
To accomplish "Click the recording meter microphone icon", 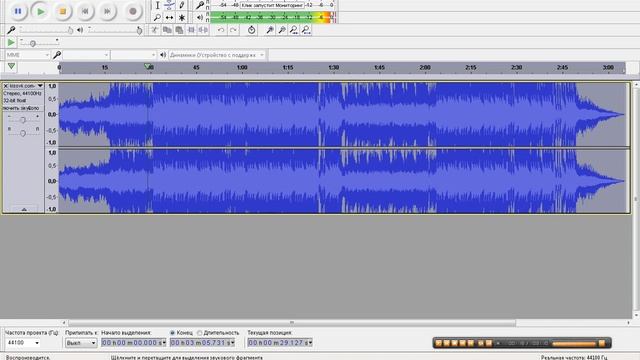I will pyautogui.click(x=200, y=5).
